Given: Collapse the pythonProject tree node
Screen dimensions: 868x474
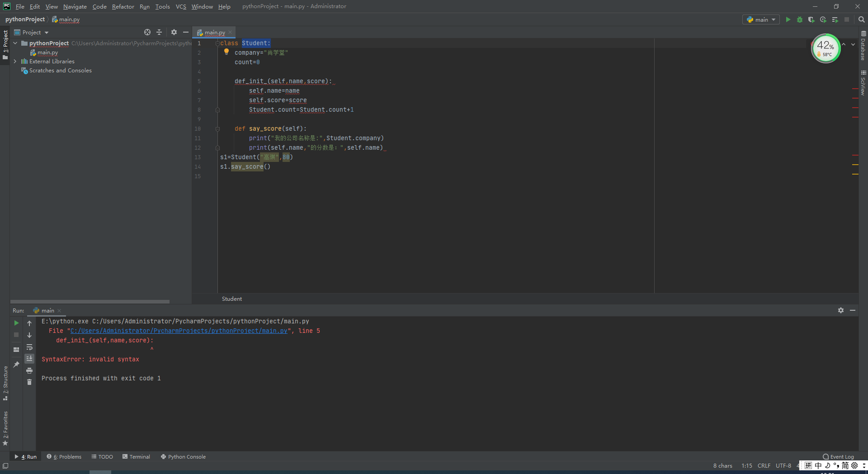Looking at the screenshot, I should coord(15,43).
